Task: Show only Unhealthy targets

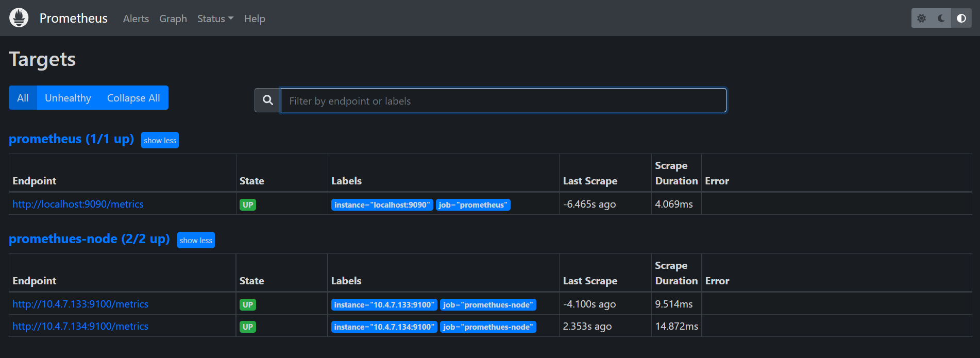Action: click(x=68, y=98)
